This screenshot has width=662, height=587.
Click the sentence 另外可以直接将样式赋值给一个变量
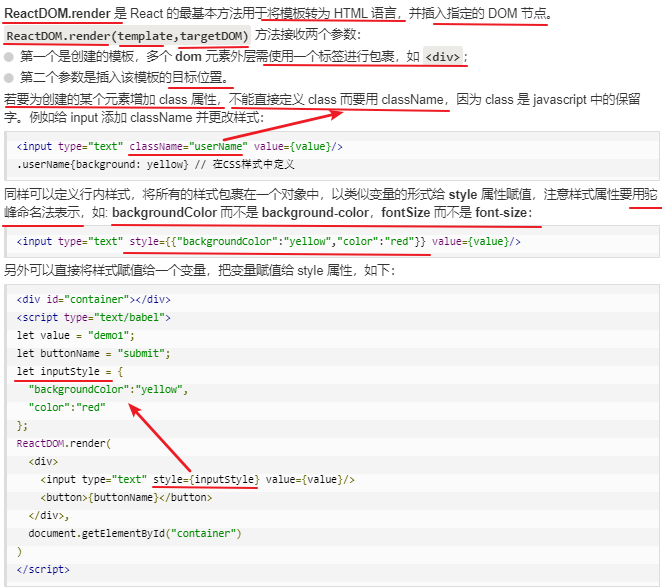pos(105,270)
